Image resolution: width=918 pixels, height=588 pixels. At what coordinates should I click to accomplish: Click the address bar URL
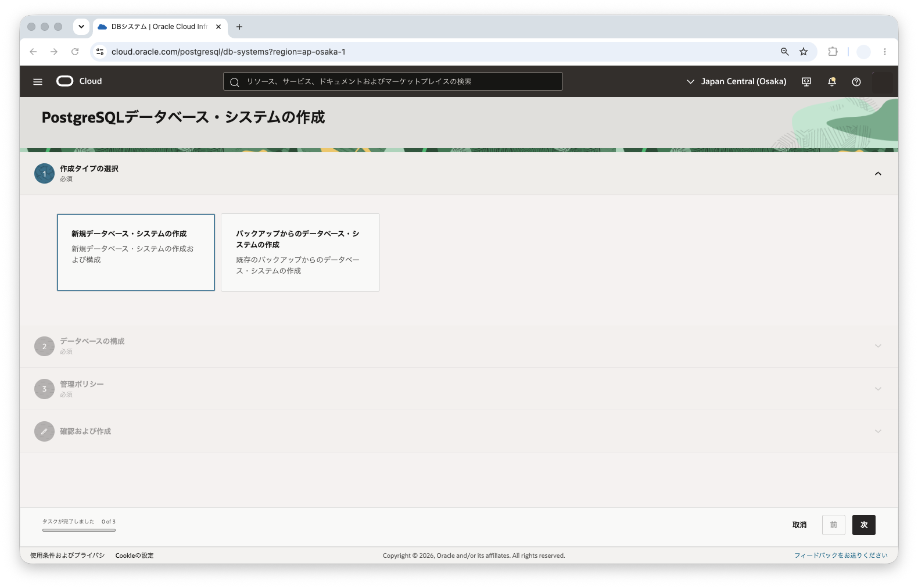click(x=228, y=52)
